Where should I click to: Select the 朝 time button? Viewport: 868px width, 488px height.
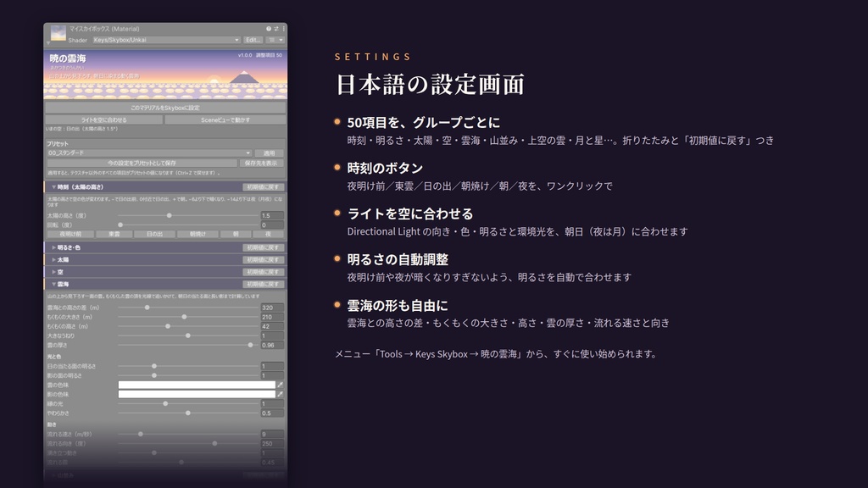point(236,234)
